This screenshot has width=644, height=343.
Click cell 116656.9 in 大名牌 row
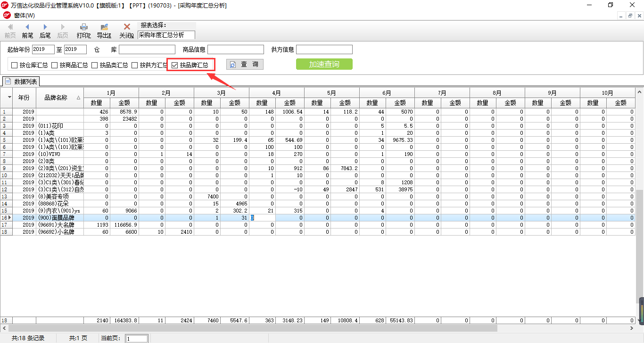[x=124, y=225]
